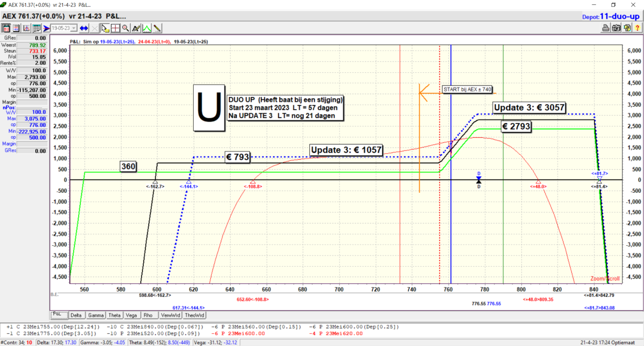Click the '€ 2793' chart label
Image resolution: width=644 pixels, height=346 pixels.
516,127
